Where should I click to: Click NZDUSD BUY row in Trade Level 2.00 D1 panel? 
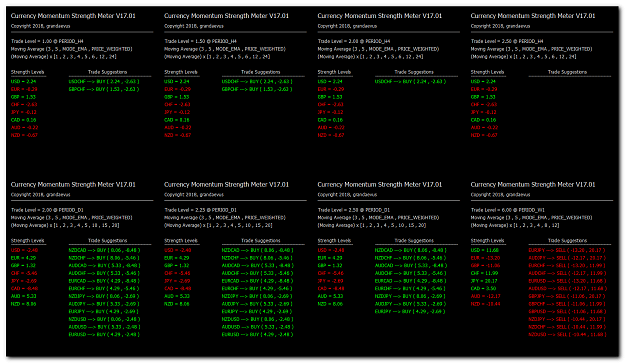click(104, 319)
